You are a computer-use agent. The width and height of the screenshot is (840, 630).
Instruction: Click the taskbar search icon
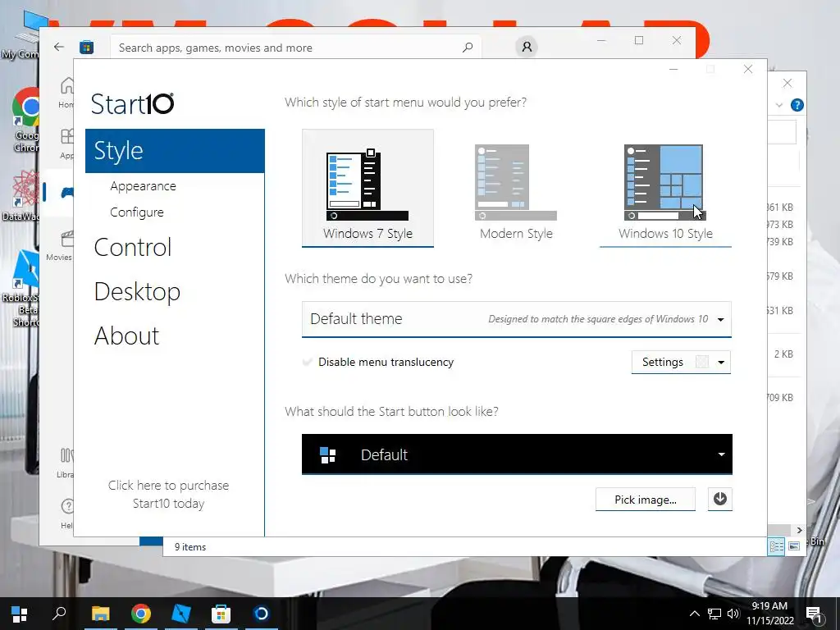(59, 614)
